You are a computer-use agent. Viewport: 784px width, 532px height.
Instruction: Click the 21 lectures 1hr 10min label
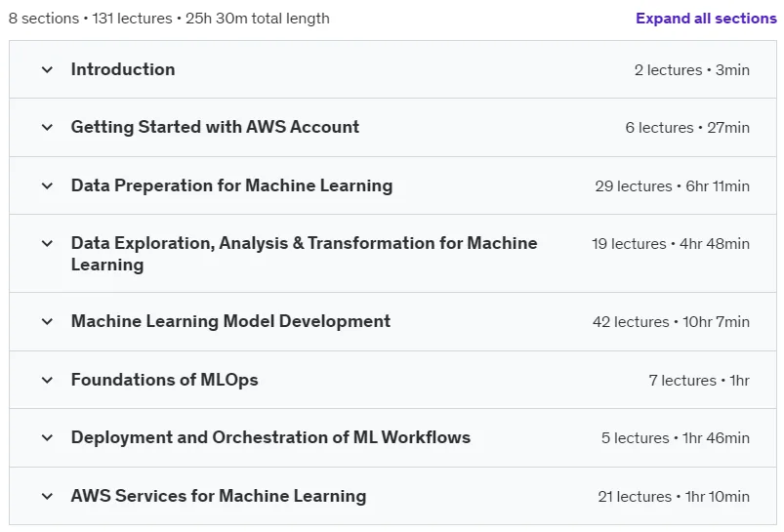click(x=674, y=497)
